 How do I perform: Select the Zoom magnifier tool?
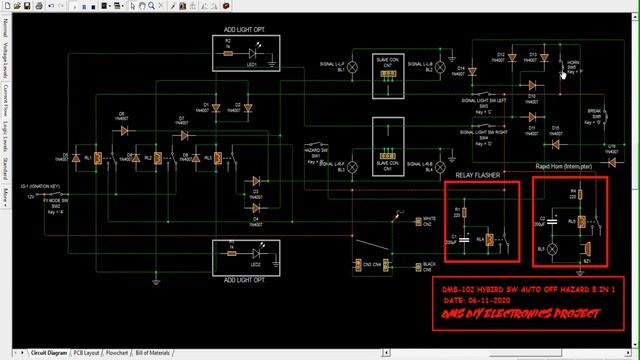pos(151,6)
